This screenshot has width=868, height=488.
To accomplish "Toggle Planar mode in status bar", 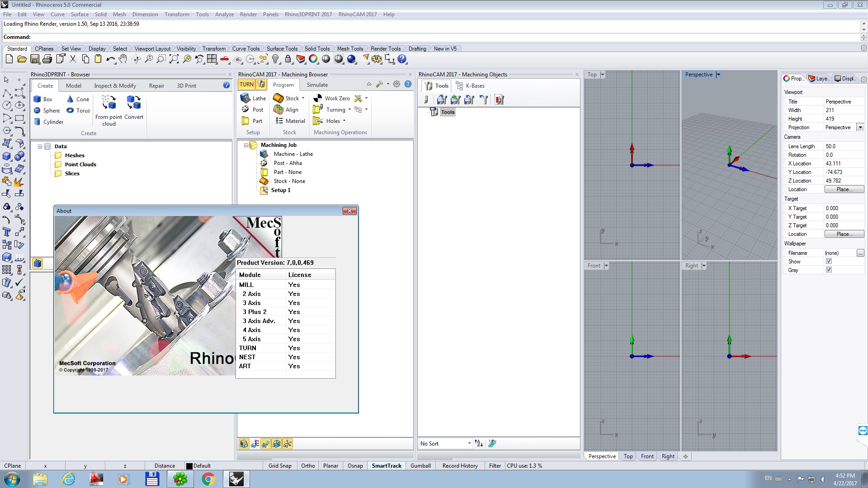I will (x=330, y=466).
